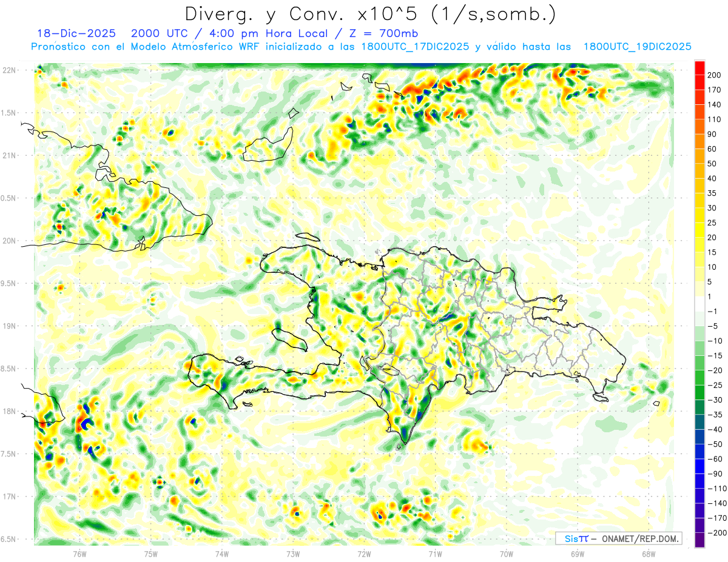Click the white colorbar segment between 1 and -1
This screenshot has width=728, height=562.
tap(699, 303)
